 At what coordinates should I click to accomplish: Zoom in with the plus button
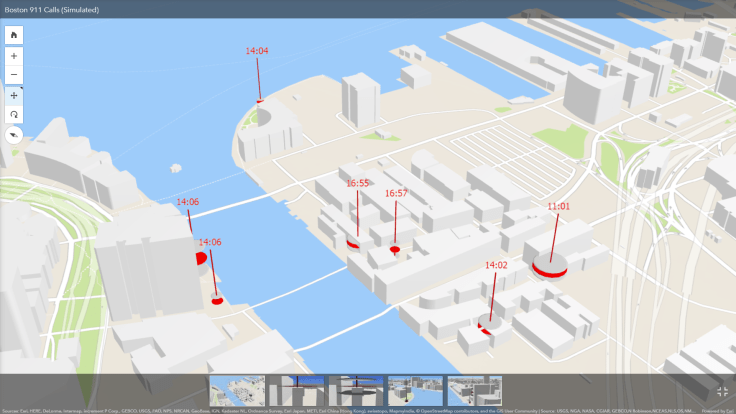pyautogui.click(x=14, y=56)
